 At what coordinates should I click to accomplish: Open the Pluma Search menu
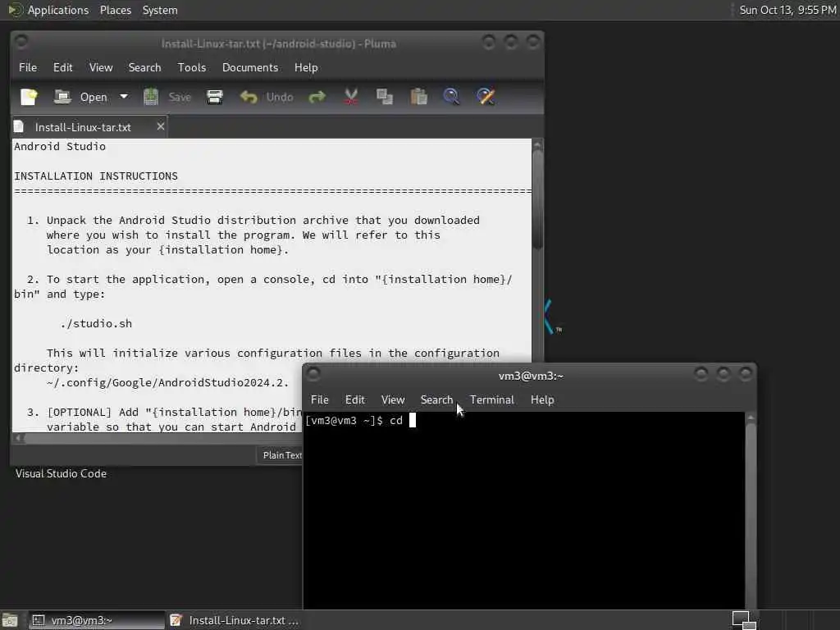[144, 67]
